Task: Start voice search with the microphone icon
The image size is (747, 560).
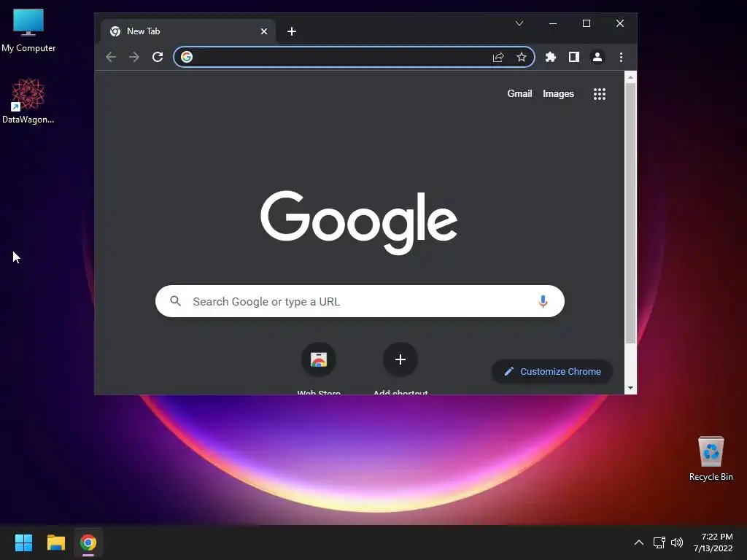Action: [543, 301]
